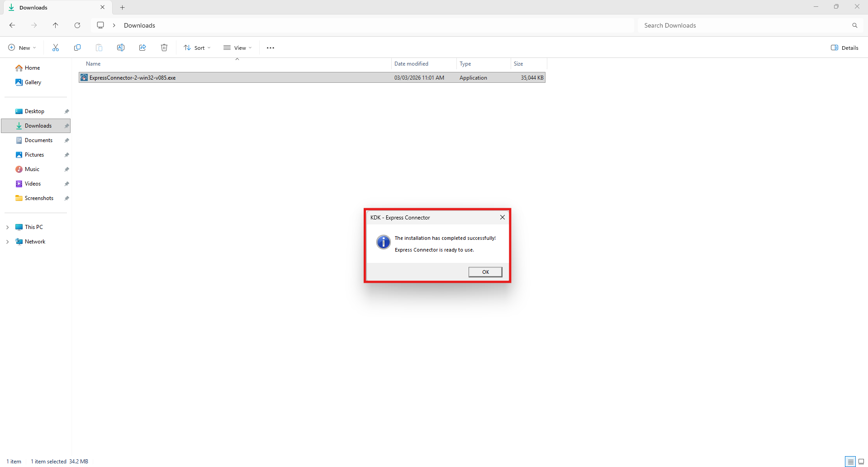Go up one folder level

point(56,25)
